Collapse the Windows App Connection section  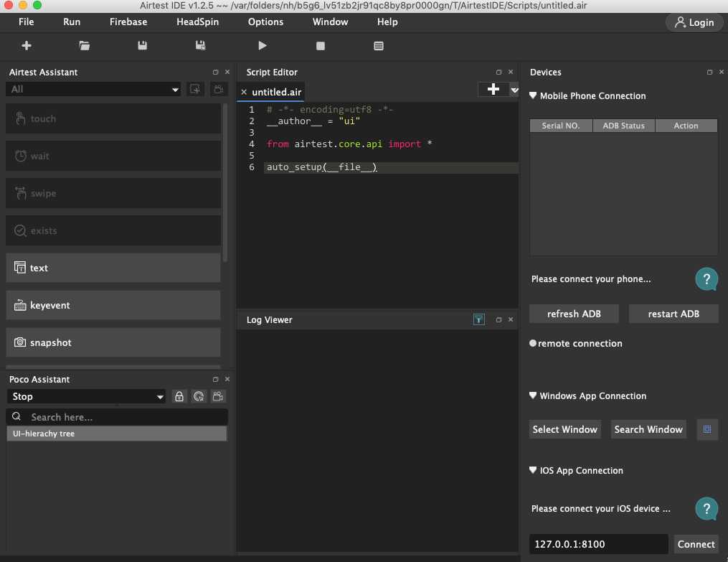[533, 395]
